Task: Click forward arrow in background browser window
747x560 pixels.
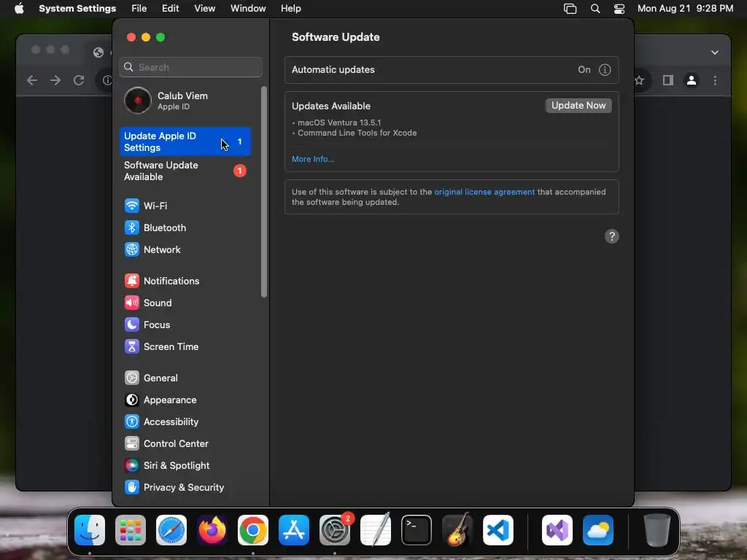Action: click(55, 80)
